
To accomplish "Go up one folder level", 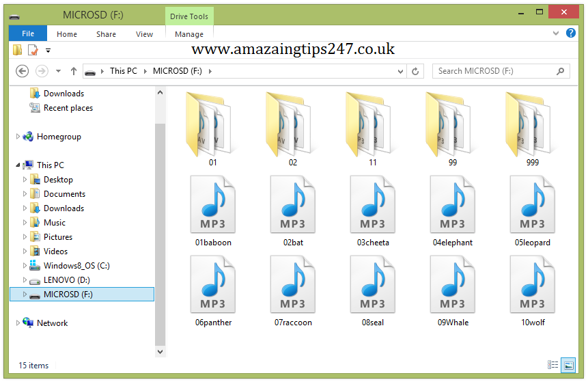I will 74,71.
